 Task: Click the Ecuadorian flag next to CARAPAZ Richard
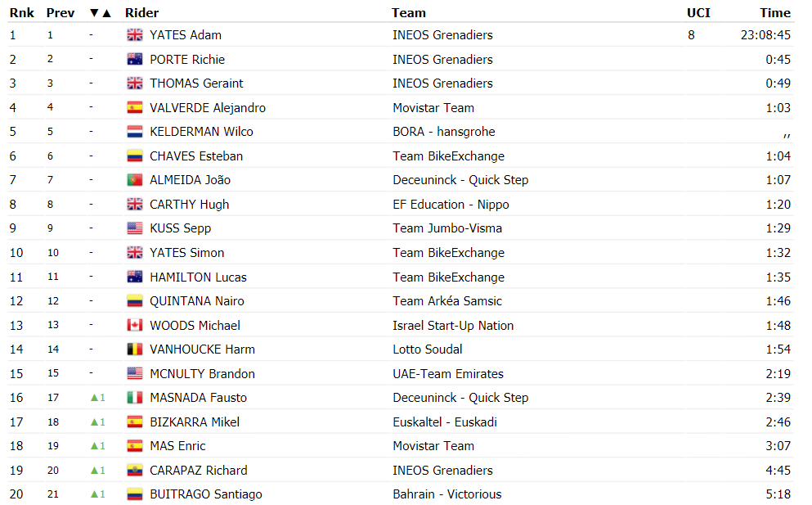click(x=135, y=471)
